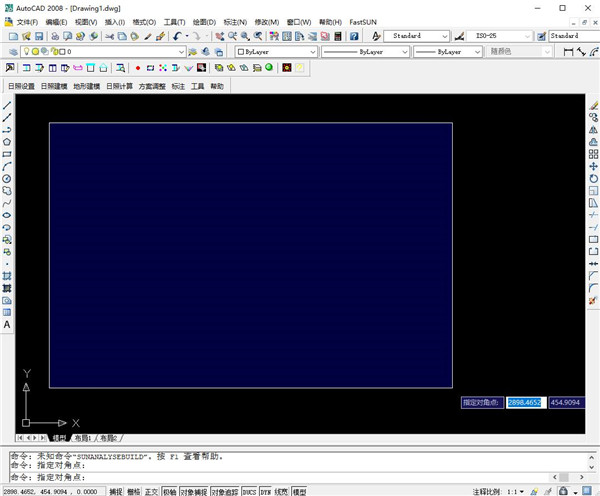Screen dimensions: 600x496
Task: Open the FastSUN menu
Action: 363,22
